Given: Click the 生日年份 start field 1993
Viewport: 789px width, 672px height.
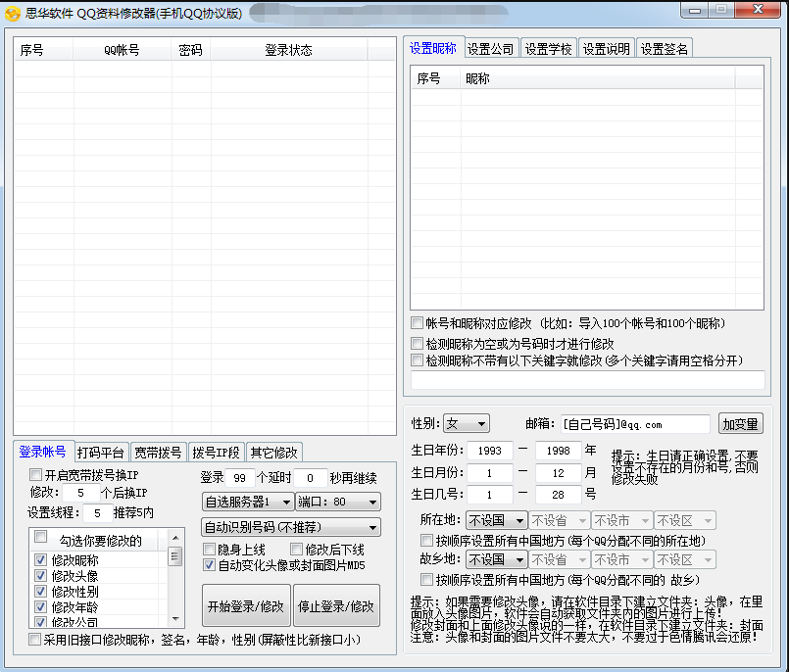Looking at the screenshot, I should (x=490, y=451).
